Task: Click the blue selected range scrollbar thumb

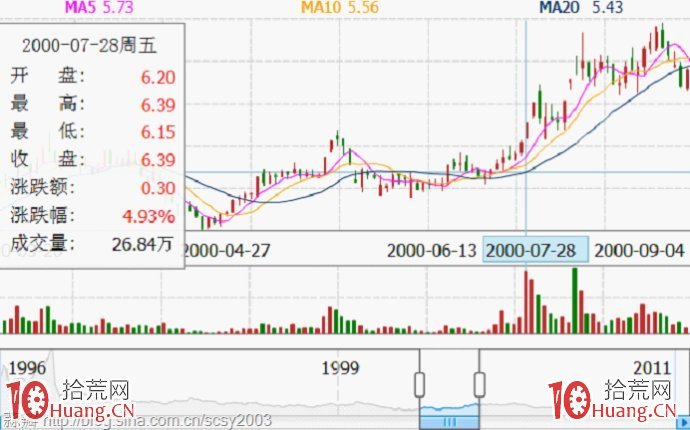Action: 449,423
